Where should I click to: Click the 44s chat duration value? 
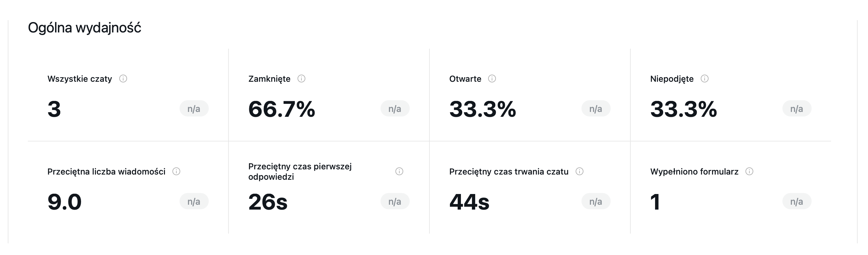pos(469,202)
